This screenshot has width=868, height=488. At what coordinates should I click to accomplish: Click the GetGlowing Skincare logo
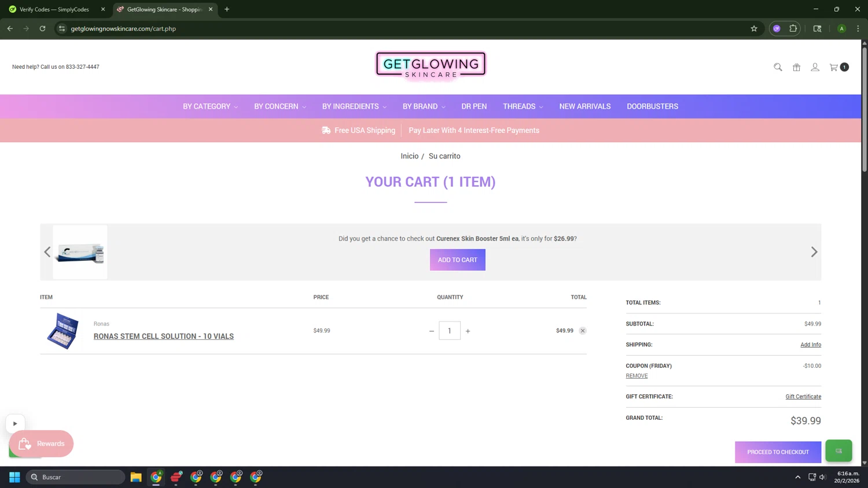coord(431,65)
